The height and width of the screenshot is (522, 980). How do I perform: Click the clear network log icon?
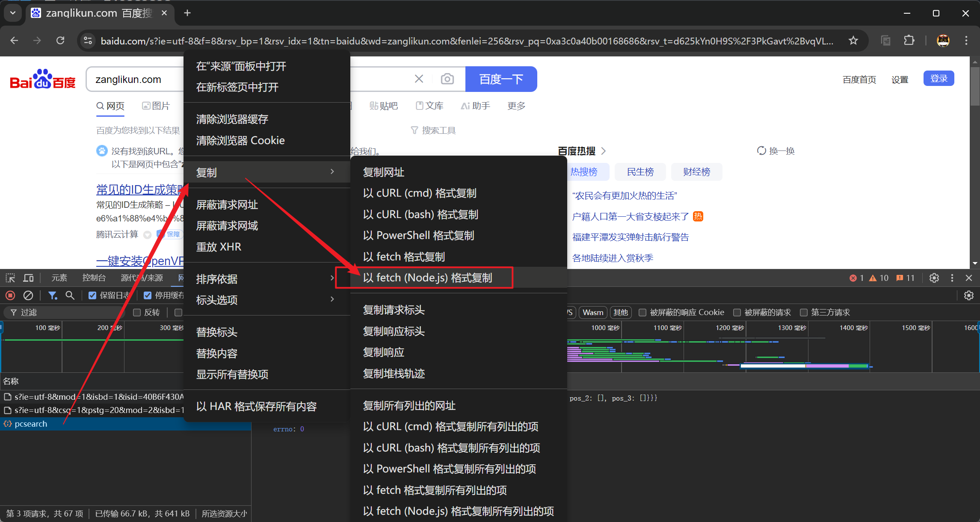28,295
